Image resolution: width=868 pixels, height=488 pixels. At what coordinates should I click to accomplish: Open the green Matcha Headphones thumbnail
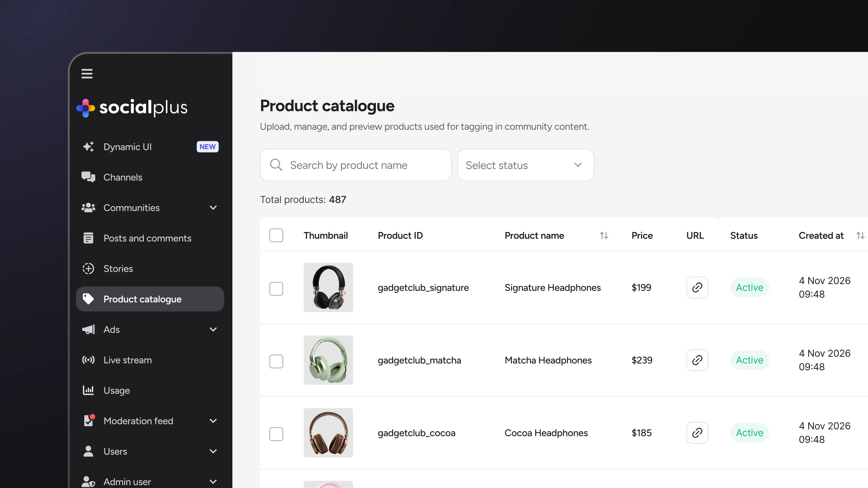(x=328, y=360)
